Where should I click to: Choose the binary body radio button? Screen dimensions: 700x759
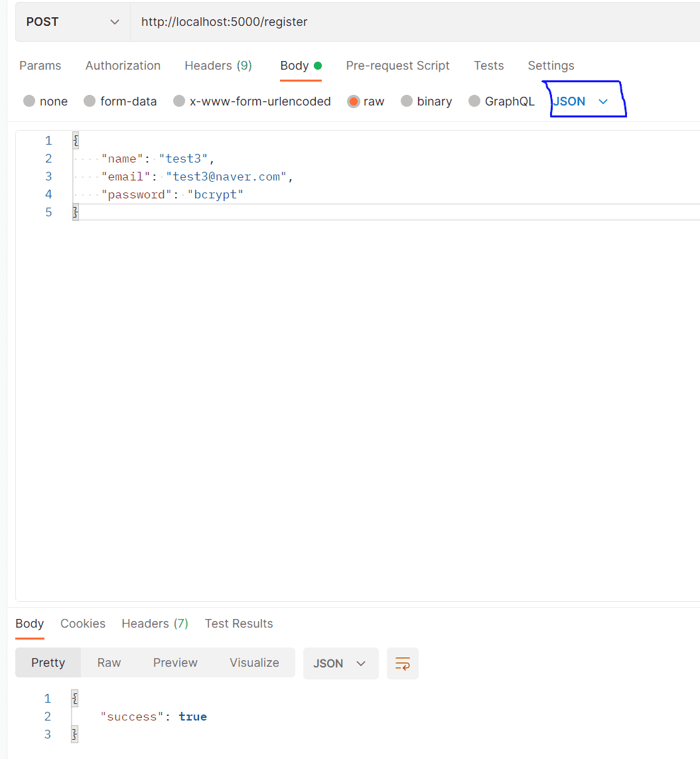click(407, 101)
